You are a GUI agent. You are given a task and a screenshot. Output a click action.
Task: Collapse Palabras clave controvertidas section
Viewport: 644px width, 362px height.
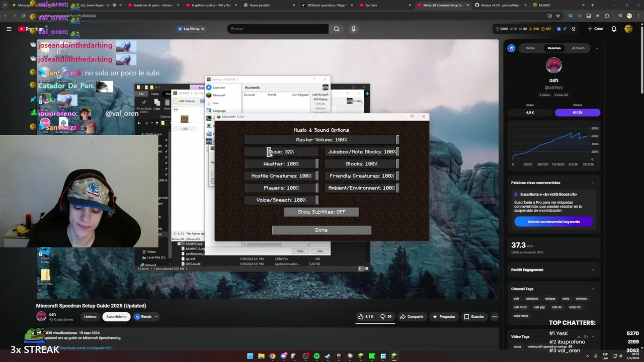coord(592,183)
